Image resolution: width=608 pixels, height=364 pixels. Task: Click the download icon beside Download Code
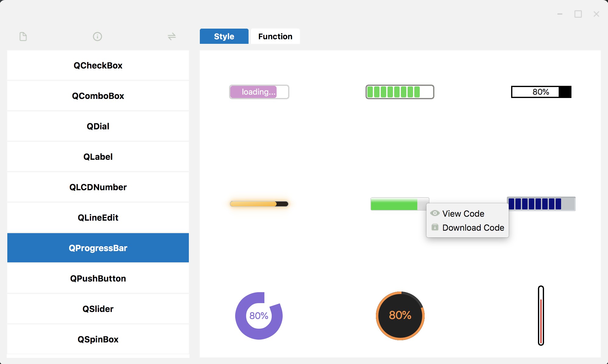pos(435,227)
